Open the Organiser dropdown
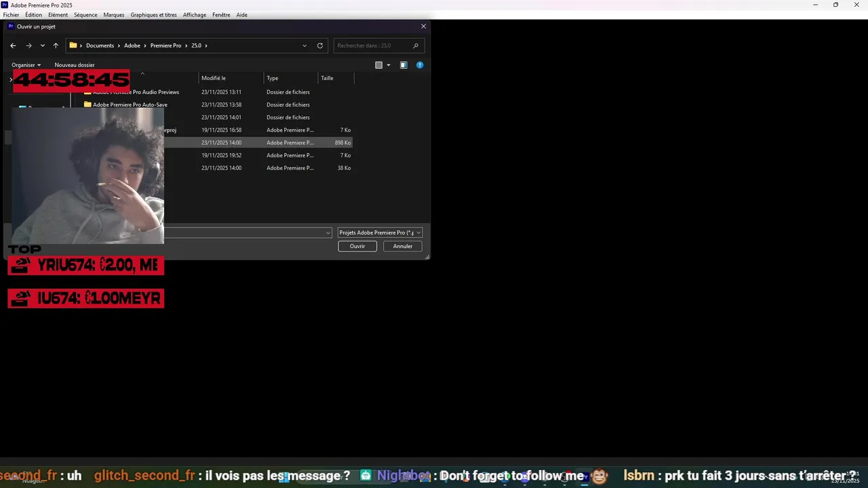Viewport: 868px width, 488px height. click(26, 65)
